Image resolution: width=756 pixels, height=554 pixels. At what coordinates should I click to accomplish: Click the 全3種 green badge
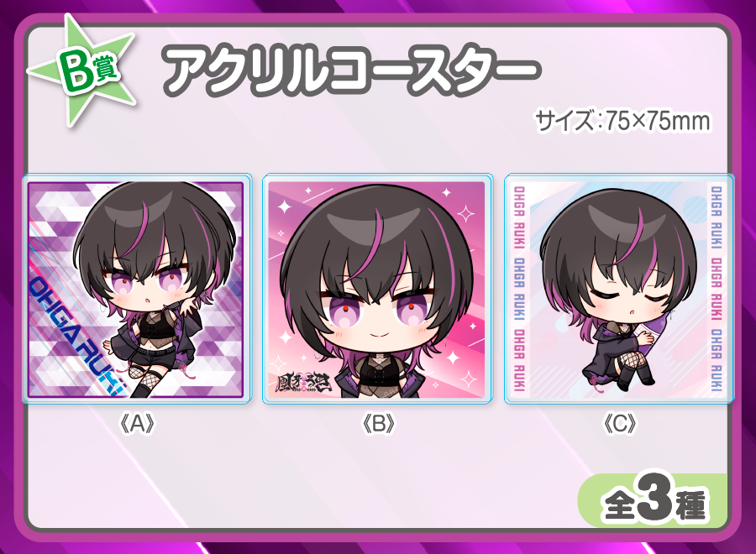[653, 501]
